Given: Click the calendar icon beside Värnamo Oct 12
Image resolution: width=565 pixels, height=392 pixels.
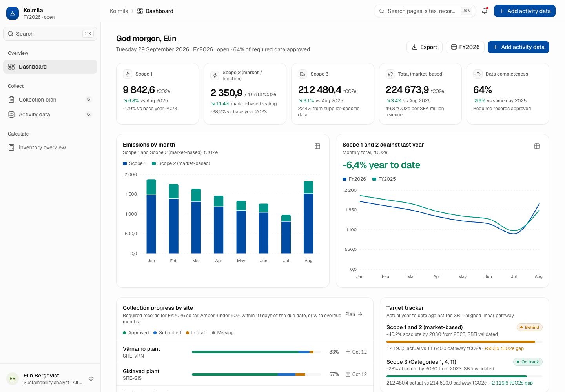Looking at the screenshot, I should point(348,352).
